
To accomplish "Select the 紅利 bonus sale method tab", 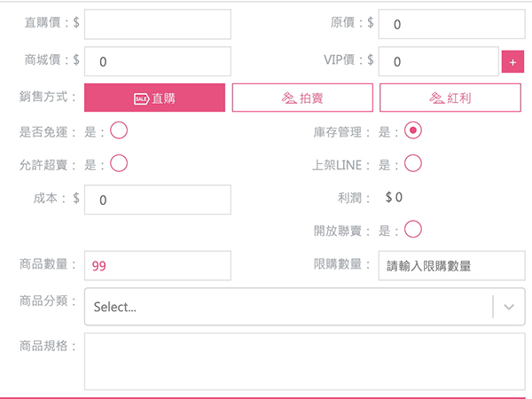I will click(x=450, y=98).
